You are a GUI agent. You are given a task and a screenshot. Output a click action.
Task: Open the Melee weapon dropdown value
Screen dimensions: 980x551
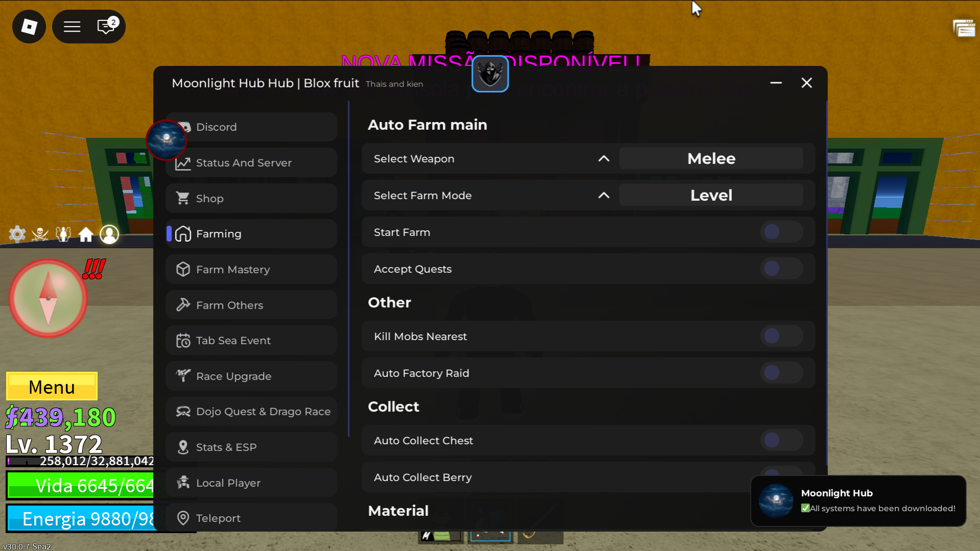point(711,159)
